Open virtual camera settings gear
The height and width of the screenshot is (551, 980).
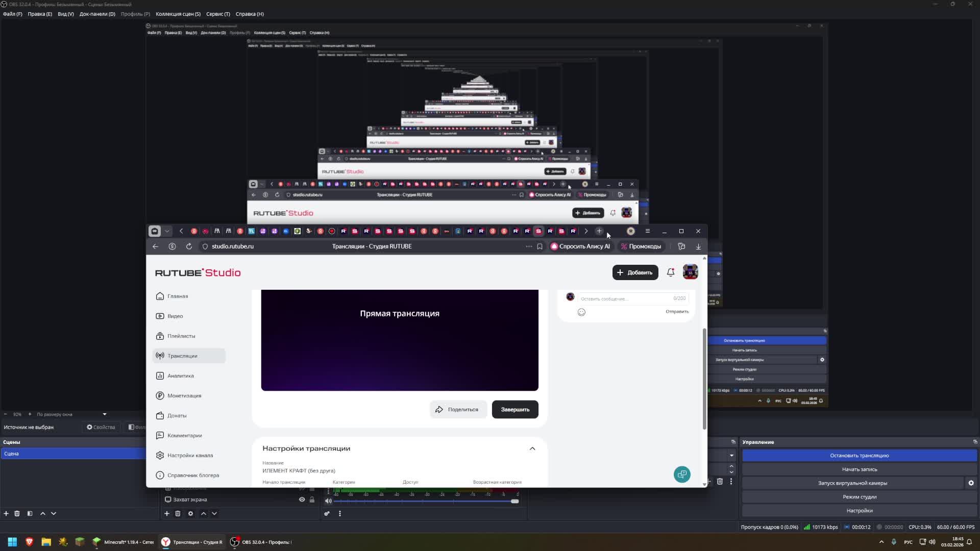[971, 483]
